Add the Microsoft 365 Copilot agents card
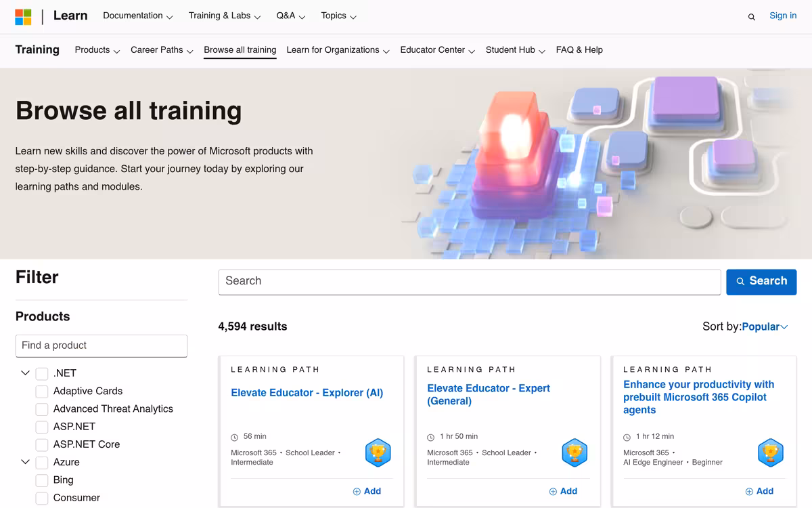 point(759,492)
